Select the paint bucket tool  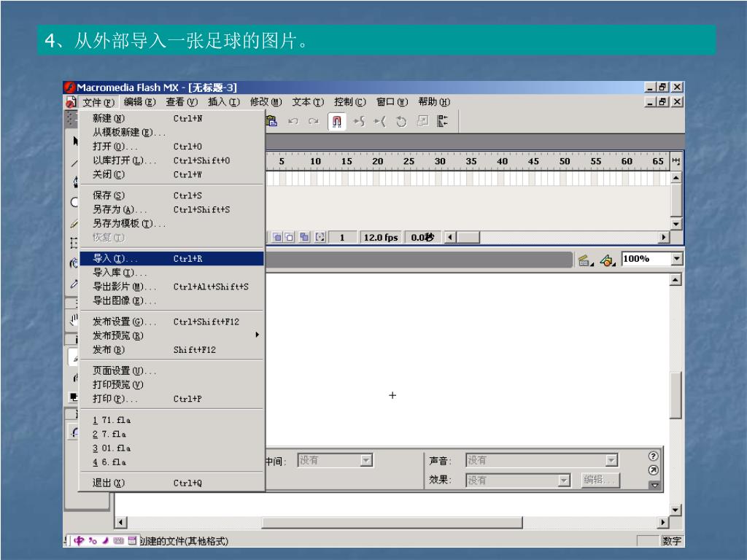[x=74, y=262]
